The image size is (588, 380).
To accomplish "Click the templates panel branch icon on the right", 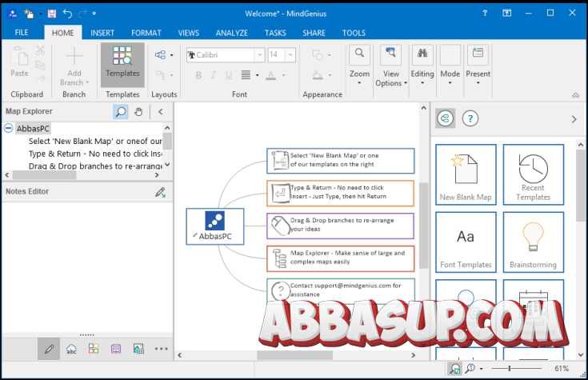I will [x=446, y=119].
